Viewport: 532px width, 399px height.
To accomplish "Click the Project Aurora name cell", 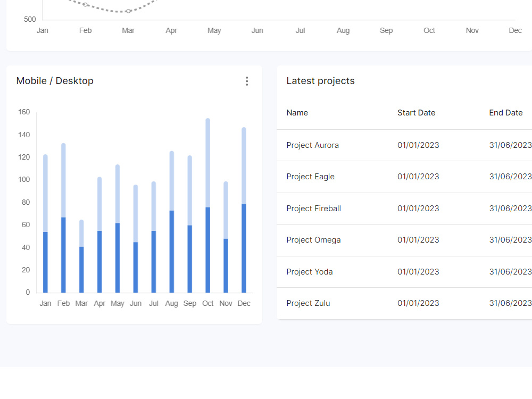I will [312, 145].
